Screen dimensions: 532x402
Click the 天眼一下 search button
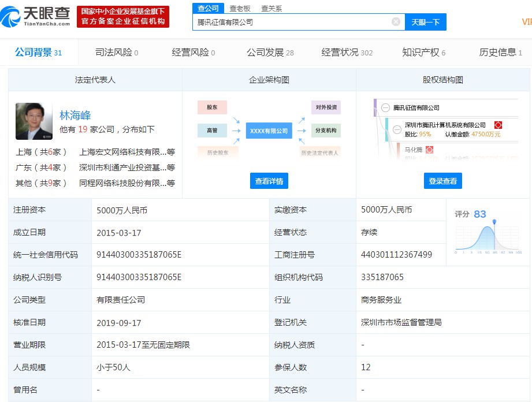pyautogui.click(x=426, y=22)
